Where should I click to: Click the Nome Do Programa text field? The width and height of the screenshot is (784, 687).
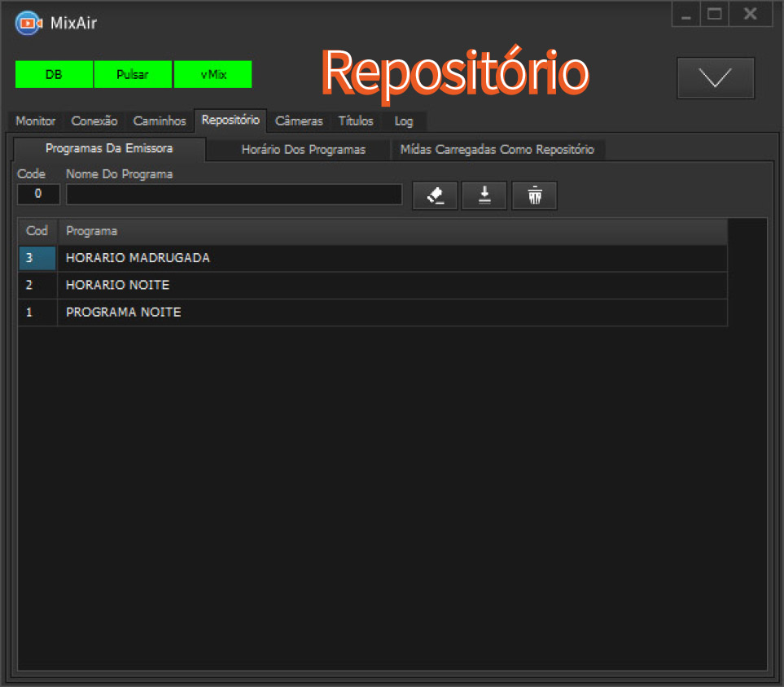234,195
